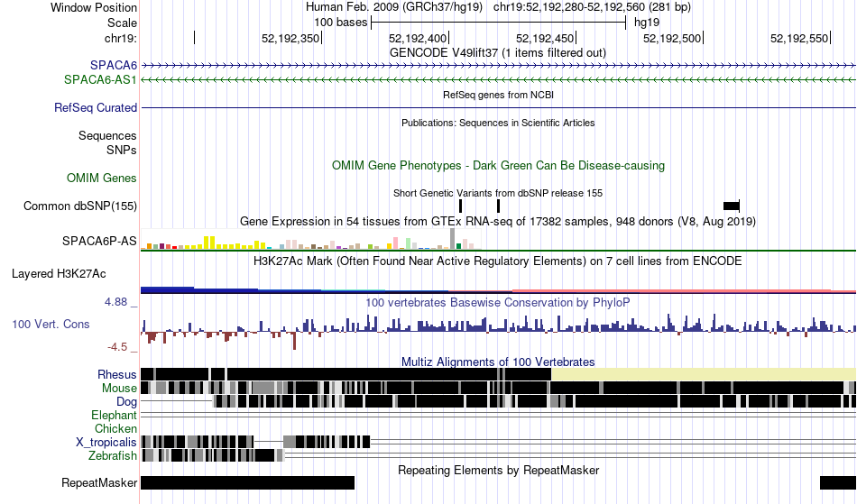Open the RefSeq Curated track label

point(96,107)
